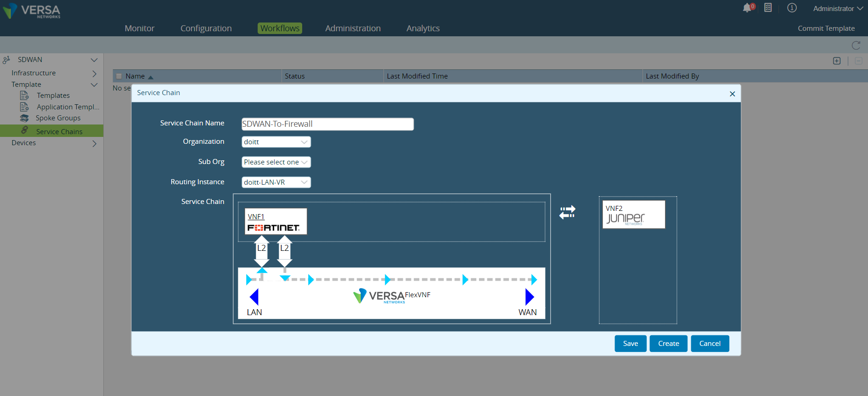Click the notifications bell icon

click(748, 8)
